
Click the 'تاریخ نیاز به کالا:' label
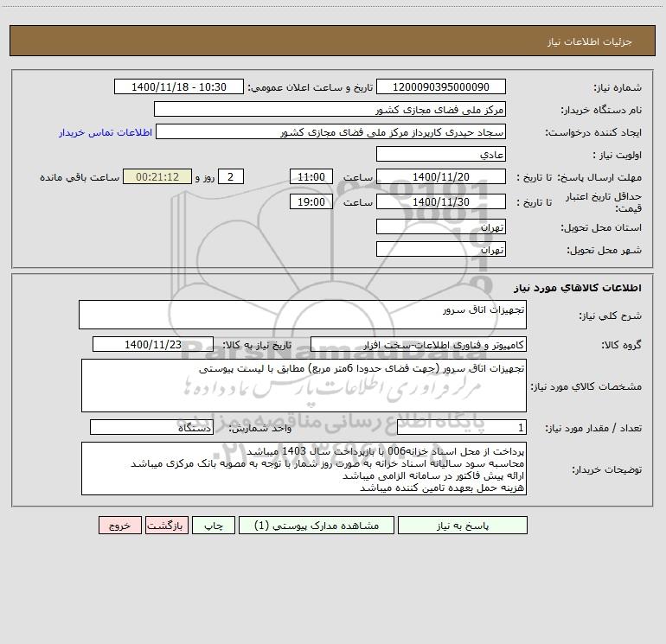(x=258, y=345)
